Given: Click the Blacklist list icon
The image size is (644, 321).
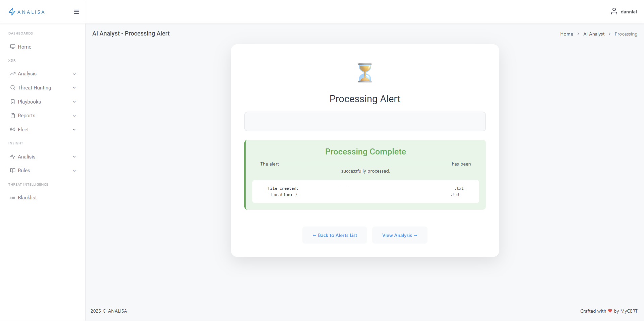Looking at the screenshot, I should coord(13,197).
